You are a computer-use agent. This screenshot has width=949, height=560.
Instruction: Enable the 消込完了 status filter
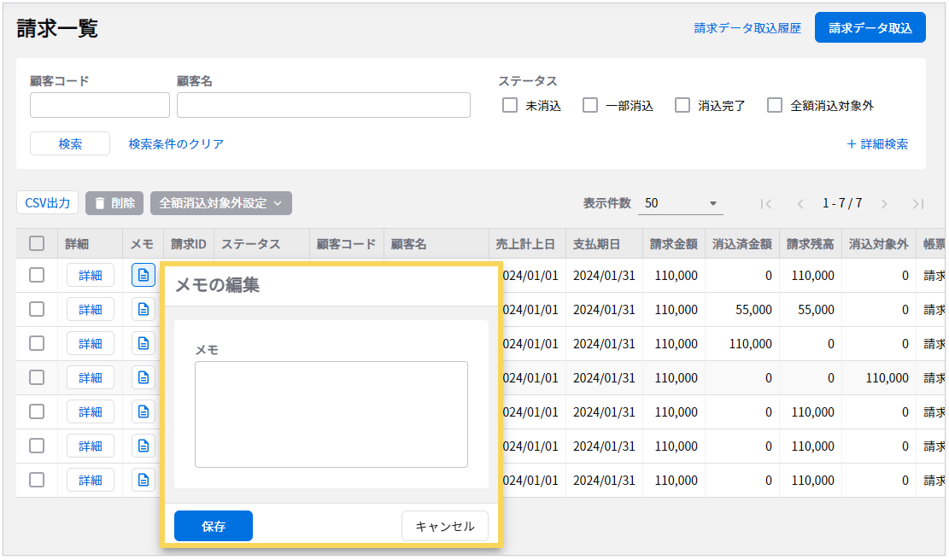click(682, 106)
